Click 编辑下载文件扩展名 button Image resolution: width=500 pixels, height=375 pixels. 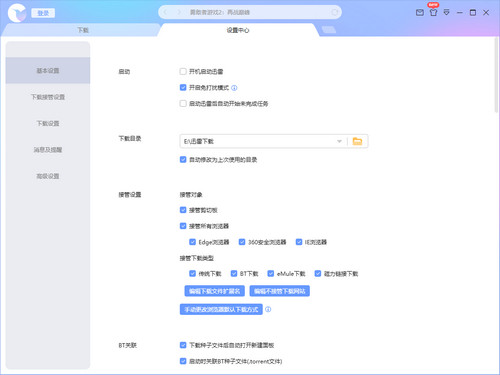(214, 291)
